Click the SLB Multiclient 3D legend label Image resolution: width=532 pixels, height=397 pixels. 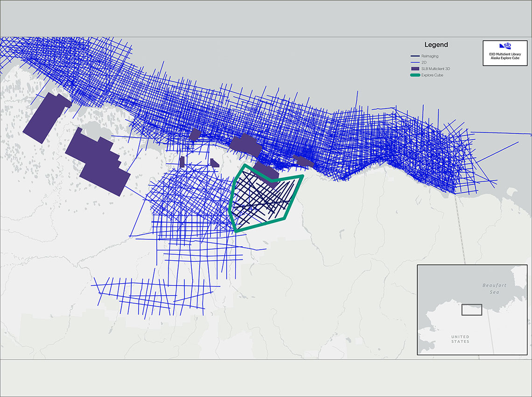[436, 69]
